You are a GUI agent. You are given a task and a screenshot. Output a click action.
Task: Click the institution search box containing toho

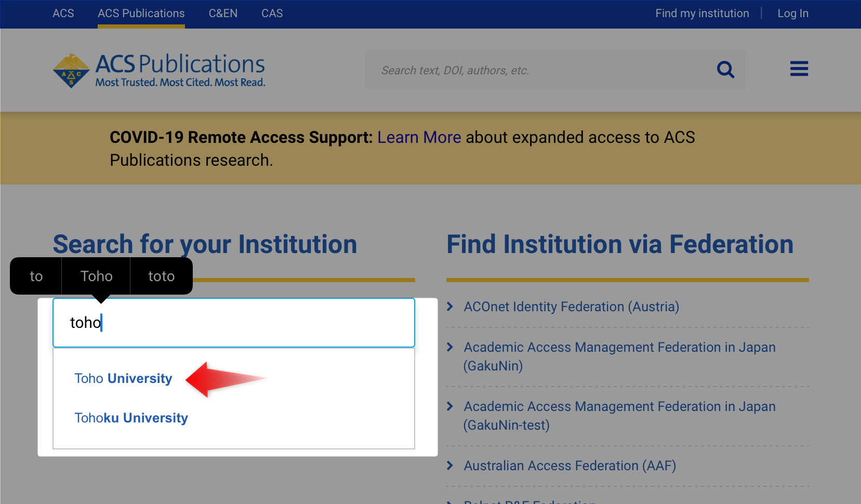tap(234, 323)
